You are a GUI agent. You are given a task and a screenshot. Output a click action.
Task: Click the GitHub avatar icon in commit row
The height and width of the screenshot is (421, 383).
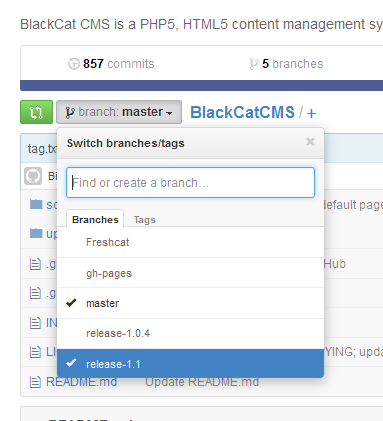coord(33,176)
